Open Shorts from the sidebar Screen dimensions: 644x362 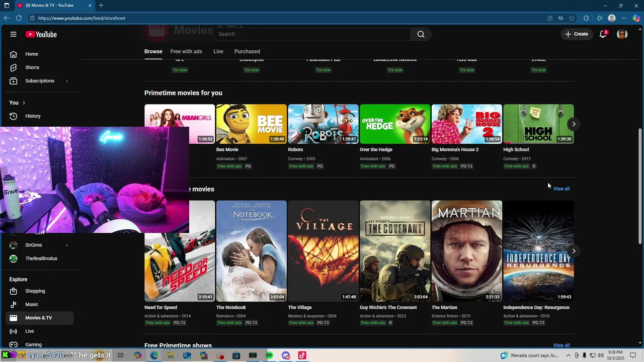[x=39, y=67]
